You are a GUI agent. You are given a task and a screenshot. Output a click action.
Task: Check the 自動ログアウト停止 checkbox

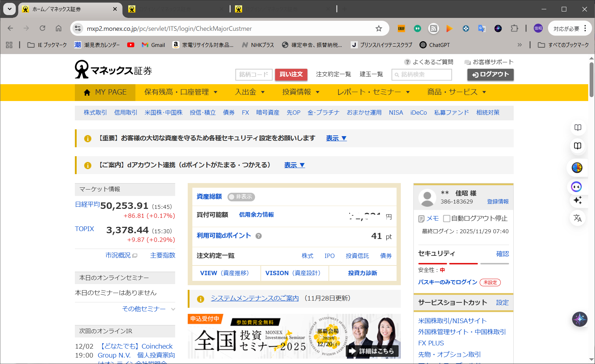[x=447, y=219]
